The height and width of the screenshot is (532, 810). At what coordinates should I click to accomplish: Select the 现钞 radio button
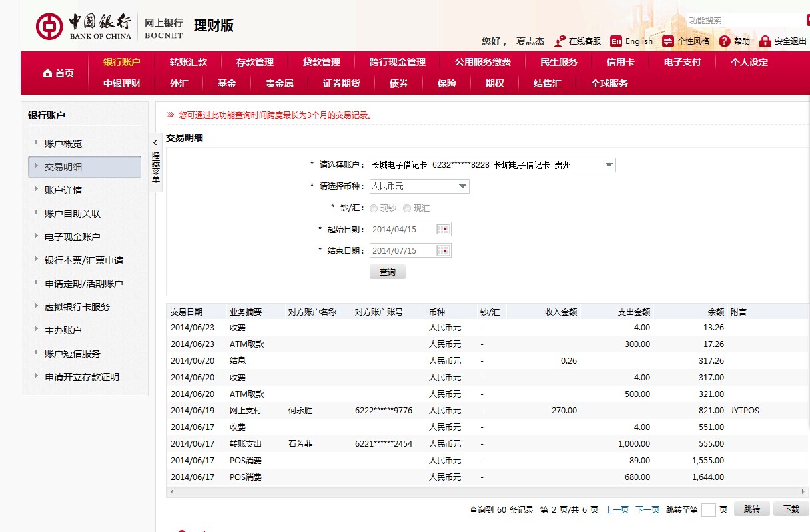click(x=374, y=208)
